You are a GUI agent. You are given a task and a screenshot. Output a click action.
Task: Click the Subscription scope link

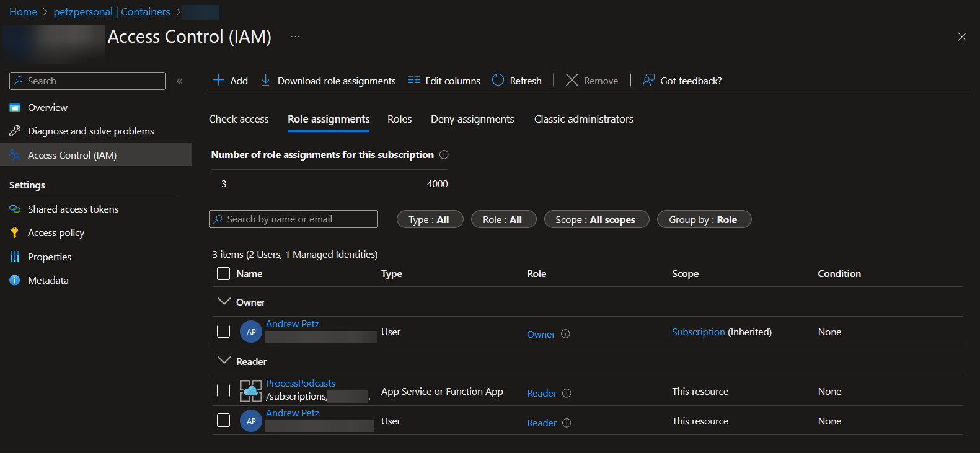point(699,332)
